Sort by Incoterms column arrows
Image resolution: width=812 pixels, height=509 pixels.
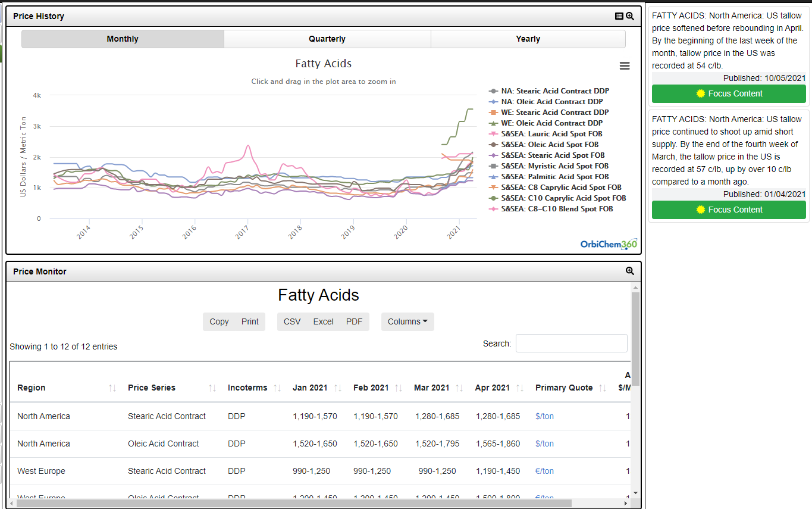277,388
